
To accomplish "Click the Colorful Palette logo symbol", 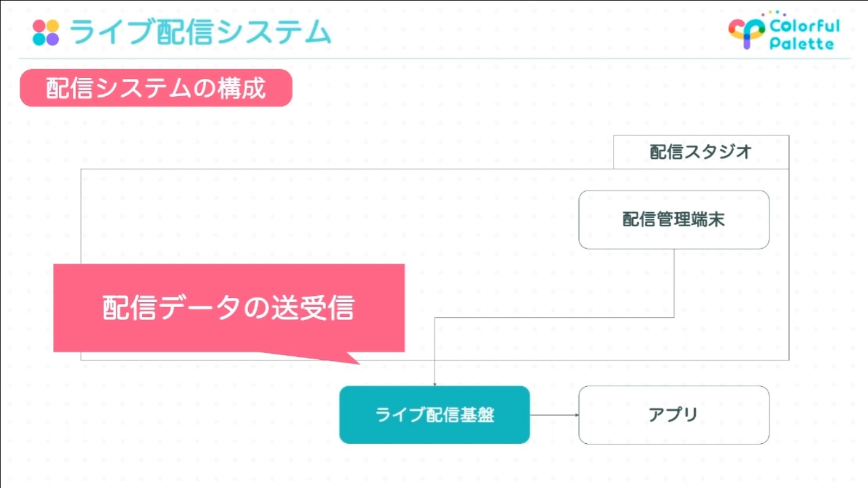I will (x=746, y=32).
